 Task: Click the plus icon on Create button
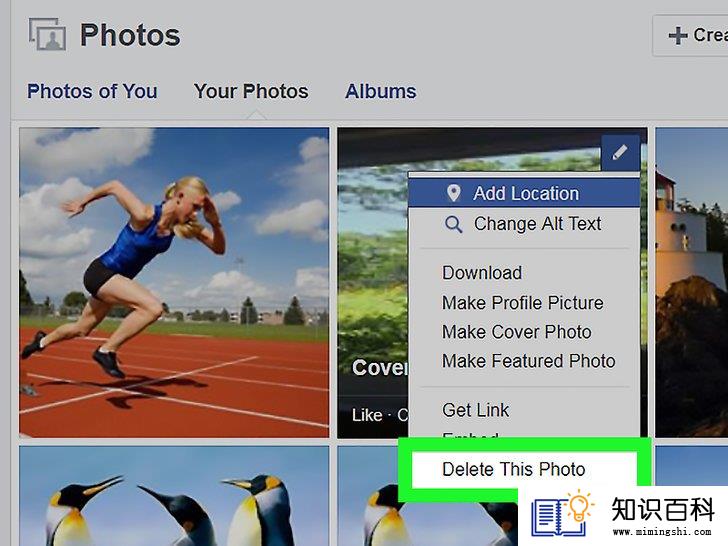(678, 35)
